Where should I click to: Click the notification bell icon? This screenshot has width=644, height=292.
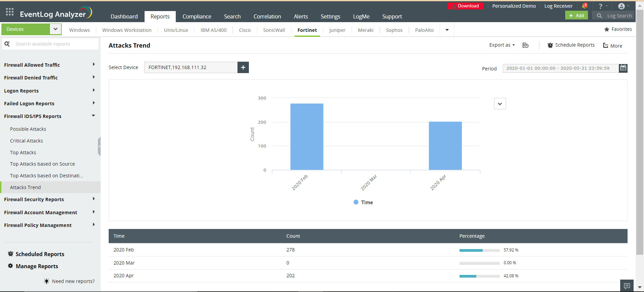tap(585, 6)
